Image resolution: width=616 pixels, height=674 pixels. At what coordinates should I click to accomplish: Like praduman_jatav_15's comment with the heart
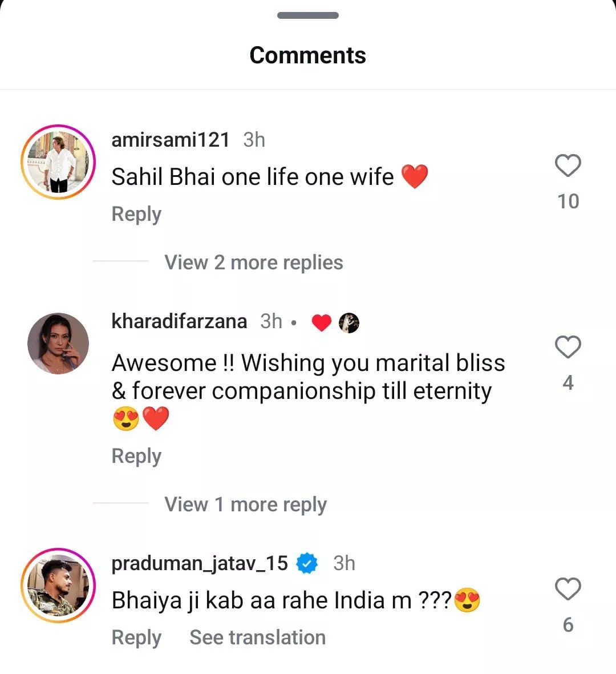click(568, 590)
